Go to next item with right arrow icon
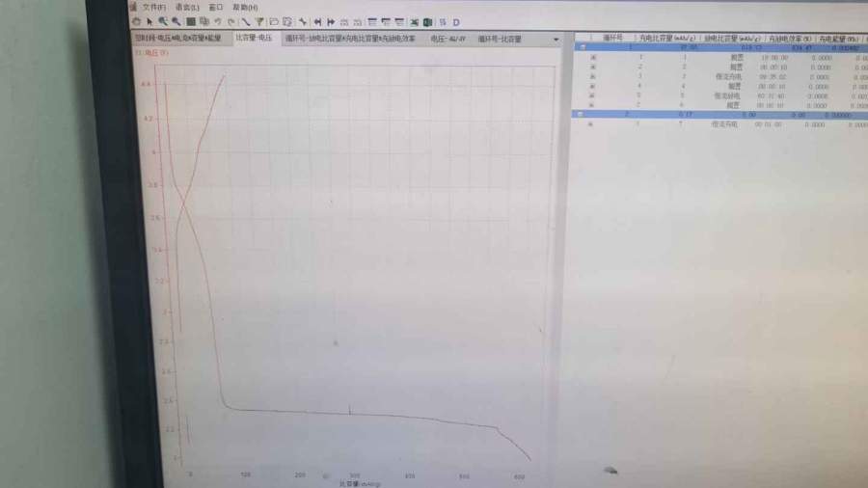 tap(331, 22)
